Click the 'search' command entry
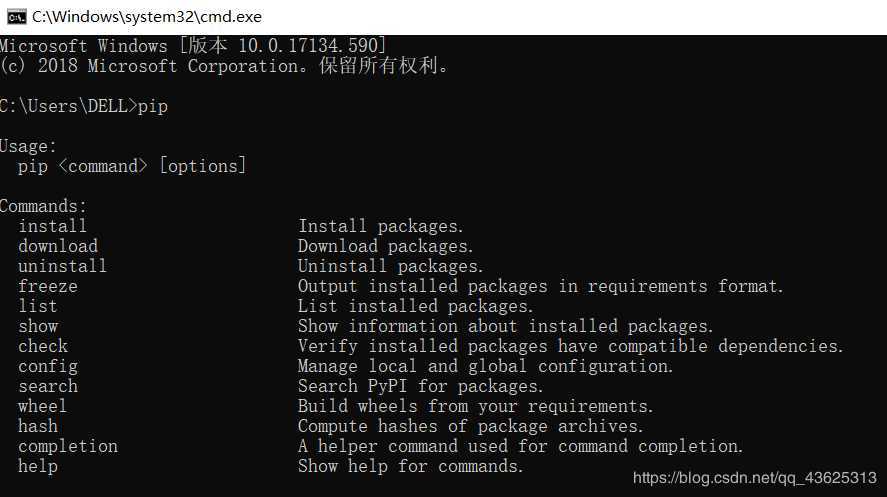Screen dimensions: 887x497 48,386
